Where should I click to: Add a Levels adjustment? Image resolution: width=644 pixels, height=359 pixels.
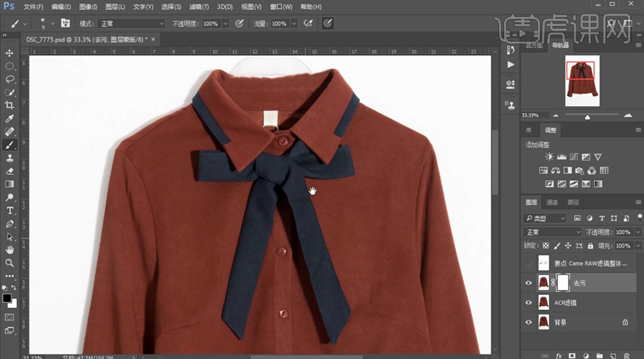click(561, 157)
